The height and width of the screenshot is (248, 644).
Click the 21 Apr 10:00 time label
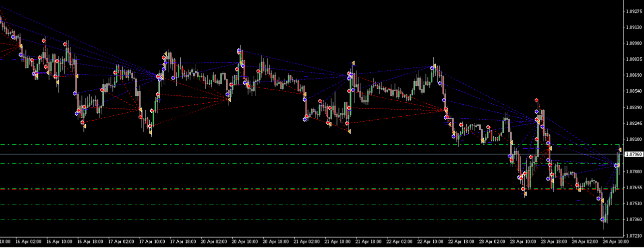tap(338, 242)
